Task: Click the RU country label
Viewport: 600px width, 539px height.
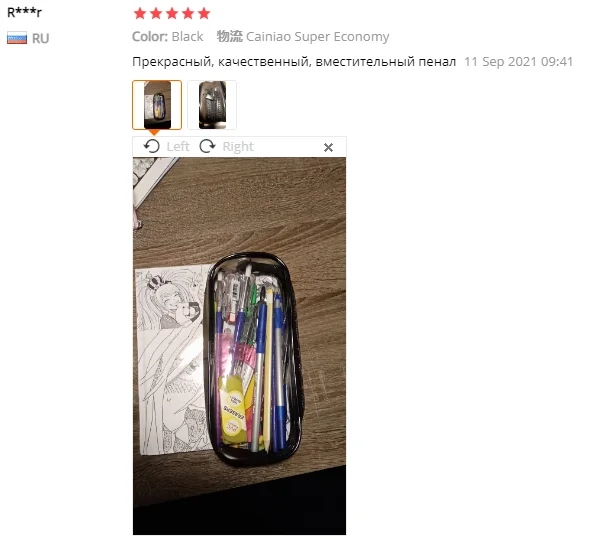Action: tap(41, 39)
